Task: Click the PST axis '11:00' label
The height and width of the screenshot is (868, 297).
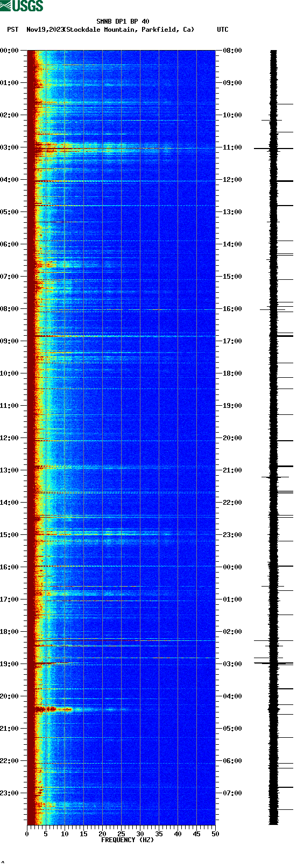Action: click(x=10, y=406)
